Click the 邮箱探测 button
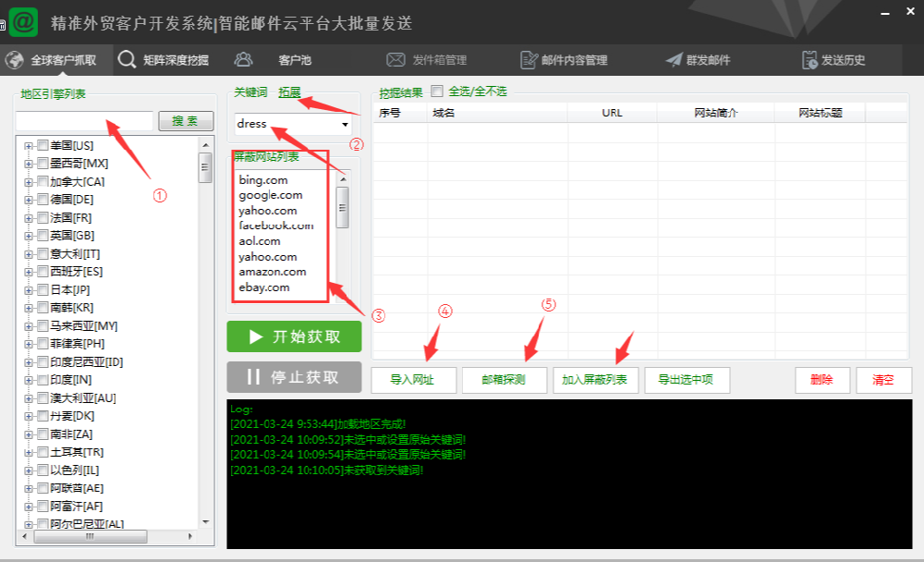Viewport: 924px width, 562px height. click(x=505, y=380)
